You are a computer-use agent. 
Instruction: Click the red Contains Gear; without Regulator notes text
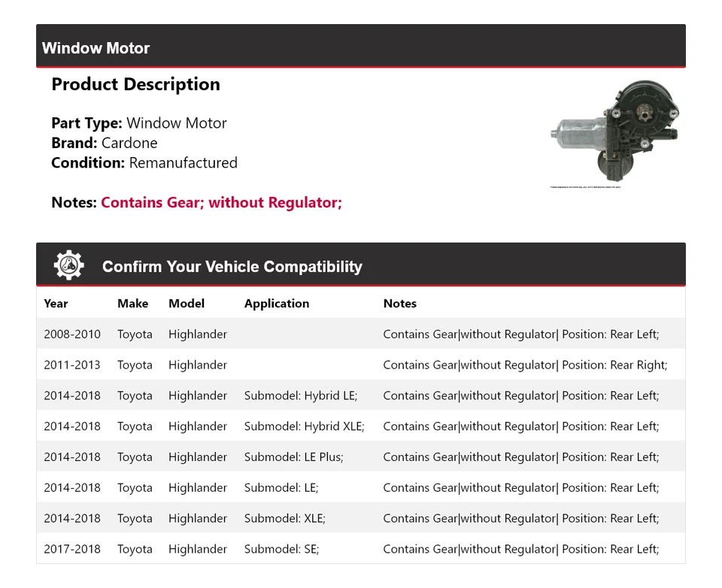click(221, 202)
